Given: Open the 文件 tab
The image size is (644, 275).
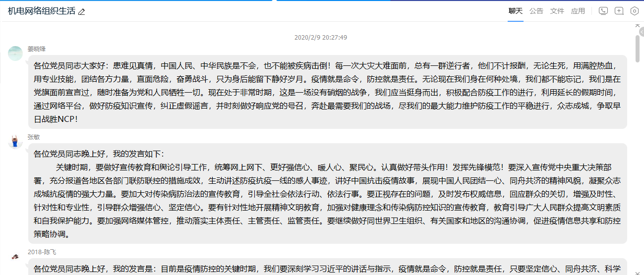Looking at the screenshot, I should coord(557,11).
